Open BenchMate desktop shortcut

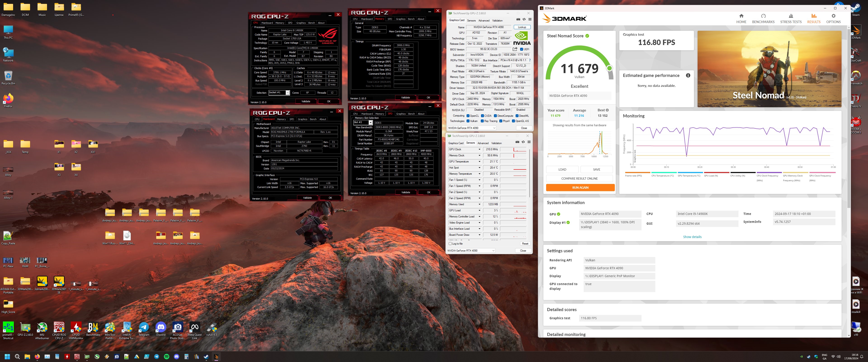click(x=93, y=329)
